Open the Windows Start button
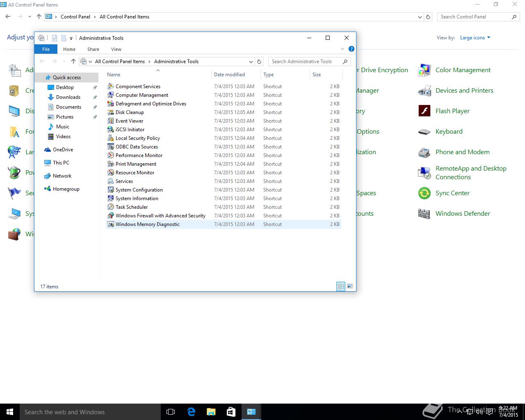The height and width of the screenshot is (420, 525). (x=10, y=412)
